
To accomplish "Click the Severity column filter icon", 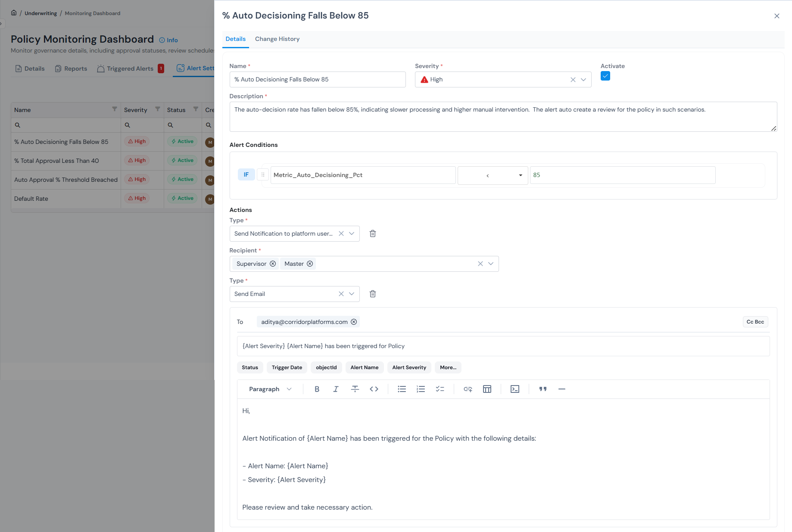I will pos(158,109).
